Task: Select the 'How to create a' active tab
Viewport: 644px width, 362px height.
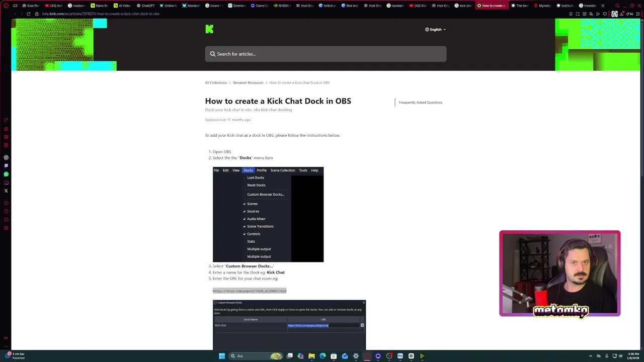Action: pos(491,6)
